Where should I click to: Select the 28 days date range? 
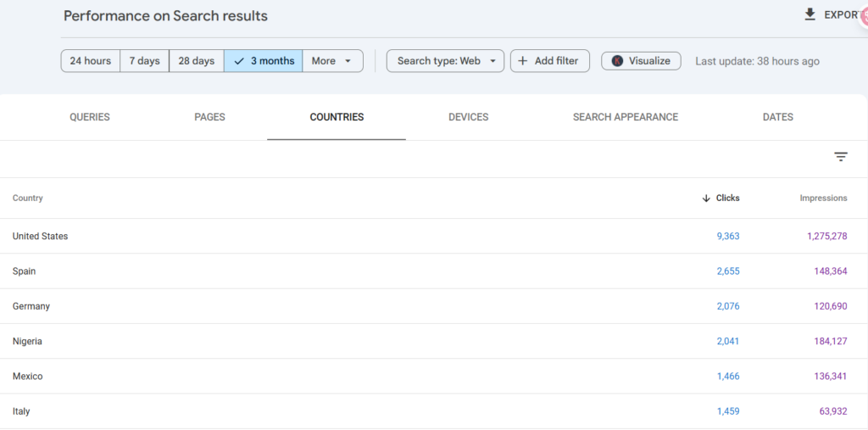pos(197,61)
